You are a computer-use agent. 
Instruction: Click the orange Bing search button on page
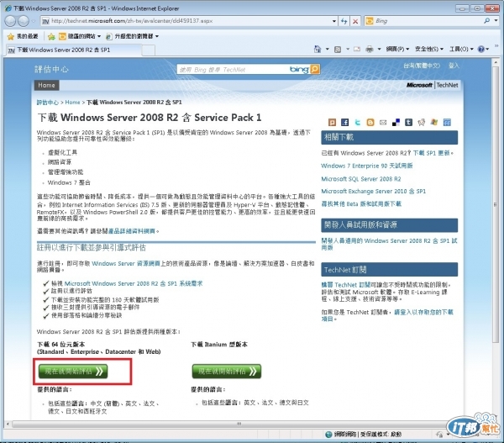tap(315, 69)
